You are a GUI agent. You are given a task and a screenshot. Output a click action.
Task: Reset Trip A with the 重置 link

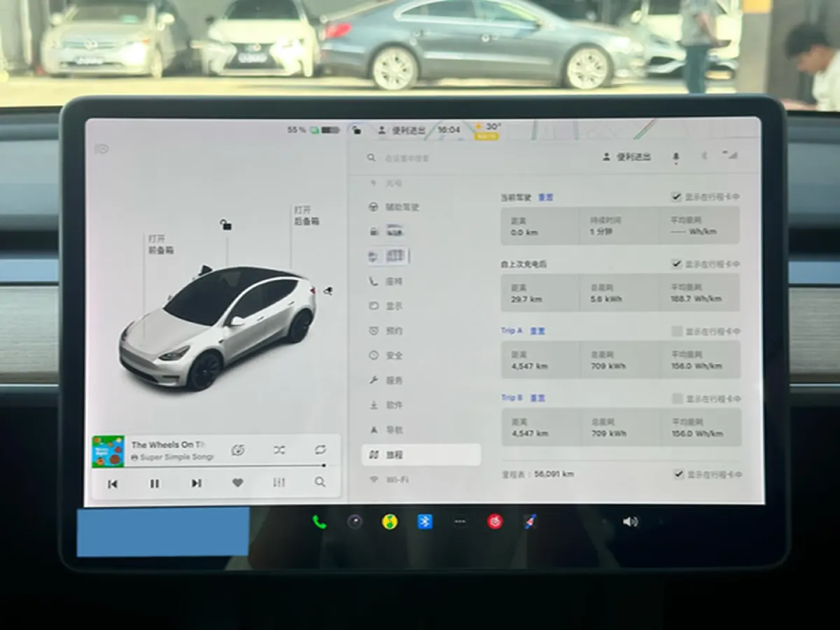click(538, 330)
